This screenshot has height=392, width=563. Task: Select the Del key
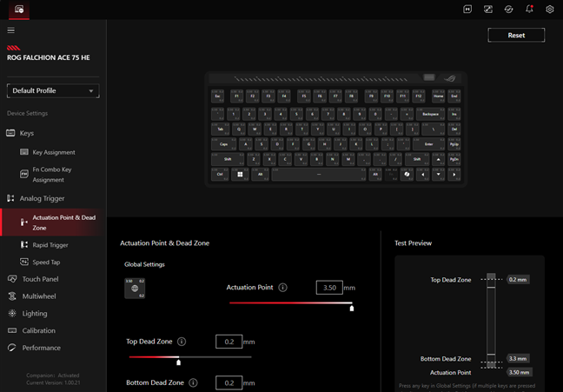[454, 129]
